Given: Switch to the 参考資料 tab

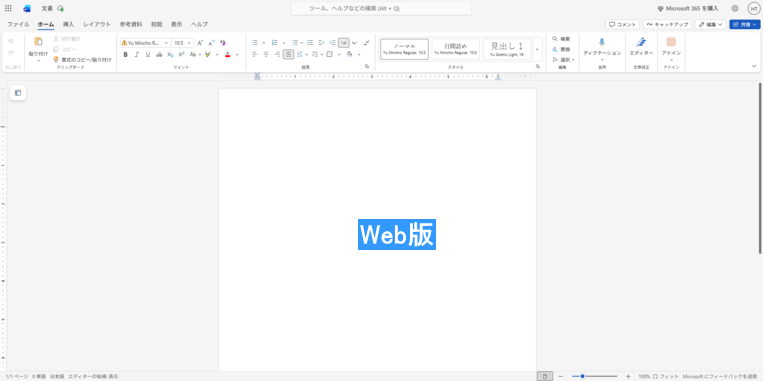Looking at the screenshot, I should (x=131, y=24).
